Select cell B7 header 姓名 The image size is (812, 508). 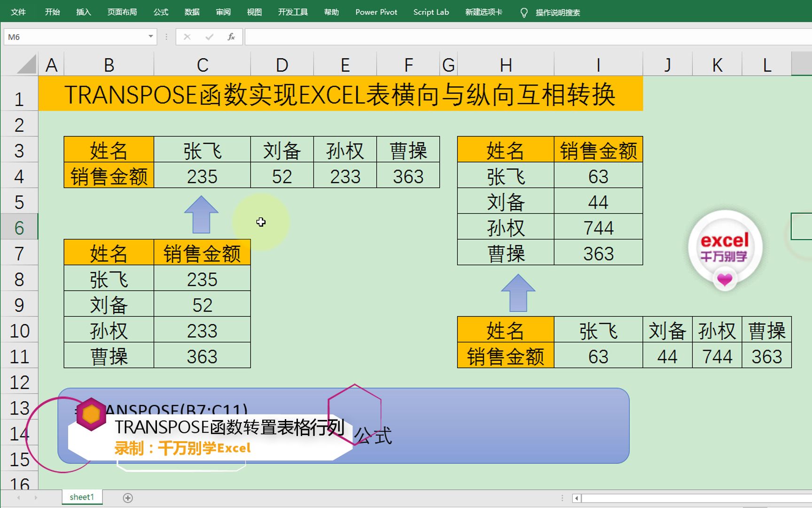pos(109,253)
